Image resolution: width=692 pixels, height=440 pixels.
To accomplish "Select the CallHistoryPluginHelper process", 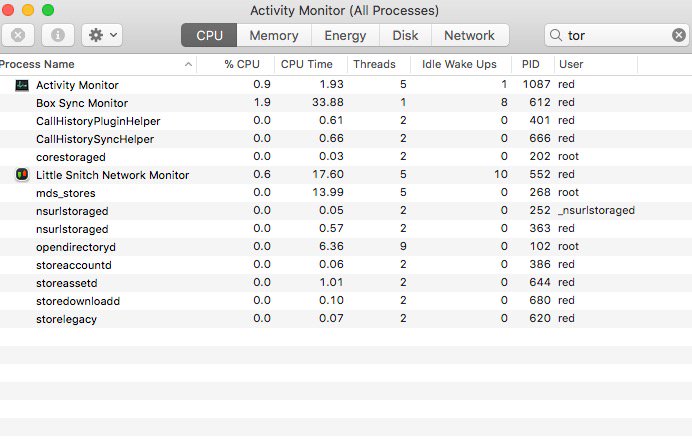I will [98, 121].
